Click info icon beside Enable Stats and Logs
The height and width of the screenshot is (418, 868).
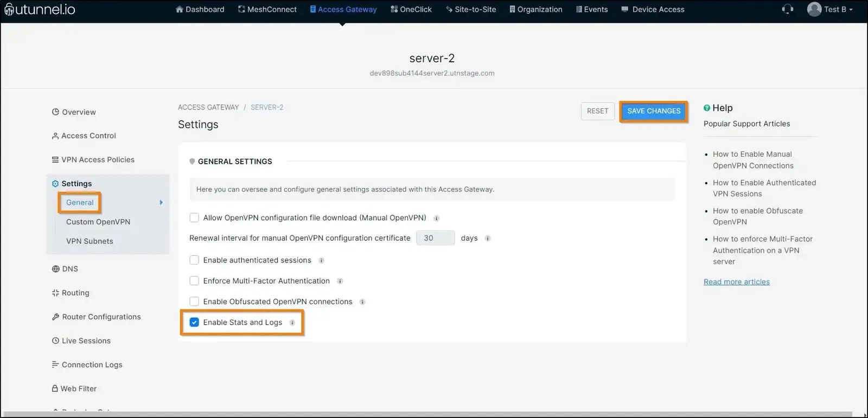(292, 323)
